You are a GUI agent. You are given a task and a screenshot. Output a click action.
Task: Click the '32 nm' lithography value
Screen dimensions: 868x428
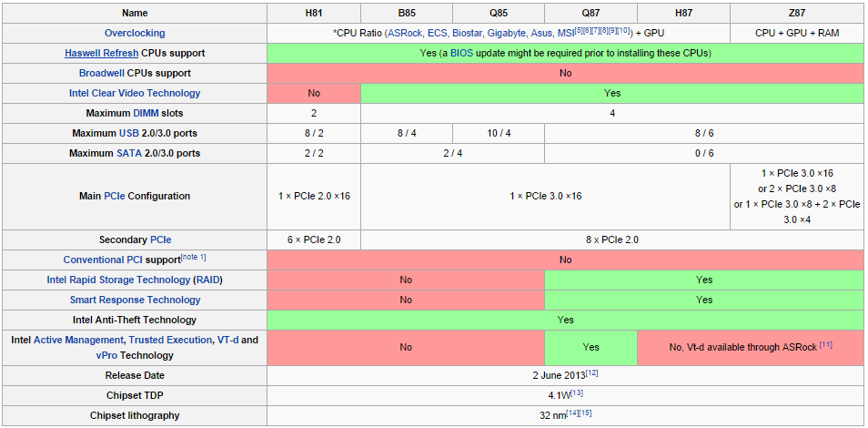[554, 415]
